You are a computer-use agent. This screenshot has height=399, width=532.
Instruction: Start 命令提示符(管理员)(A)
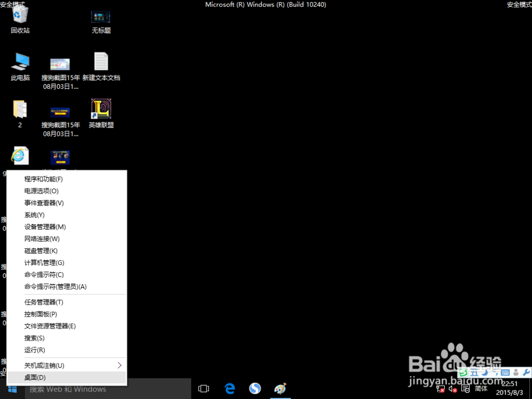coord(66,287)
